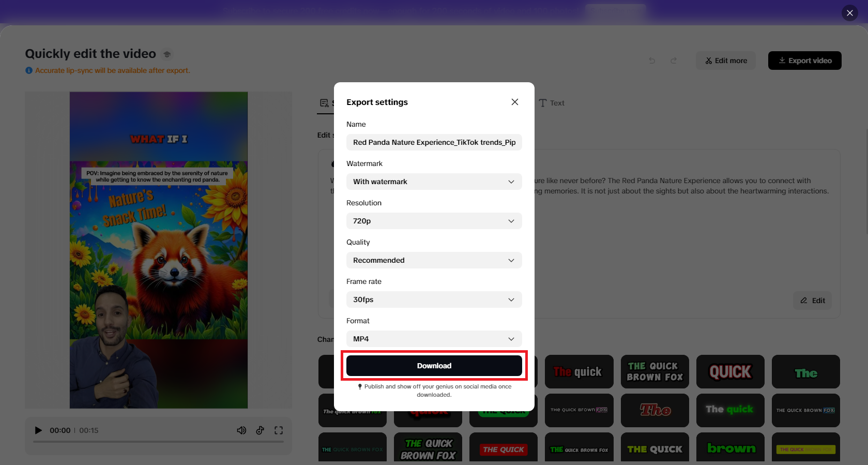
Task: Select green 'brown' caption style
Action: pos(730,448)
